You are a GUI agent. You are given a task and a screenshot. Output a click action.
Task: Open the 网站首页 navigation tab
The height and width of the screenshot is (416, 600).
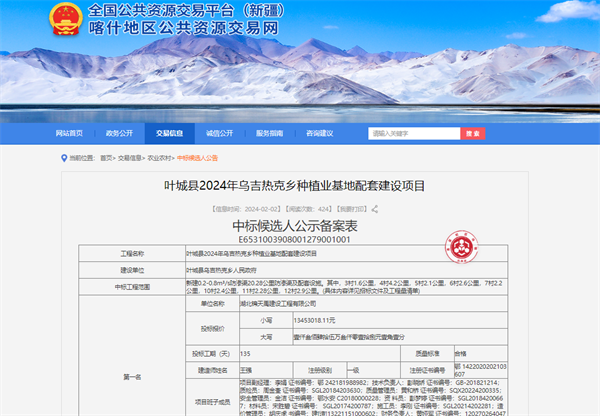pyautogui.click(x=69, y=132)
